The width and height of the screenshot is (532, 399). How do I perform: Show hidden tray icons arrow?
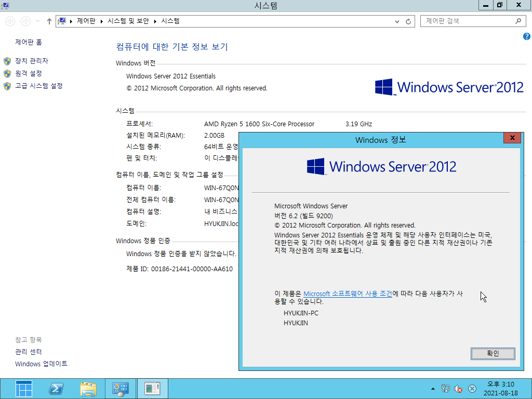433,389
